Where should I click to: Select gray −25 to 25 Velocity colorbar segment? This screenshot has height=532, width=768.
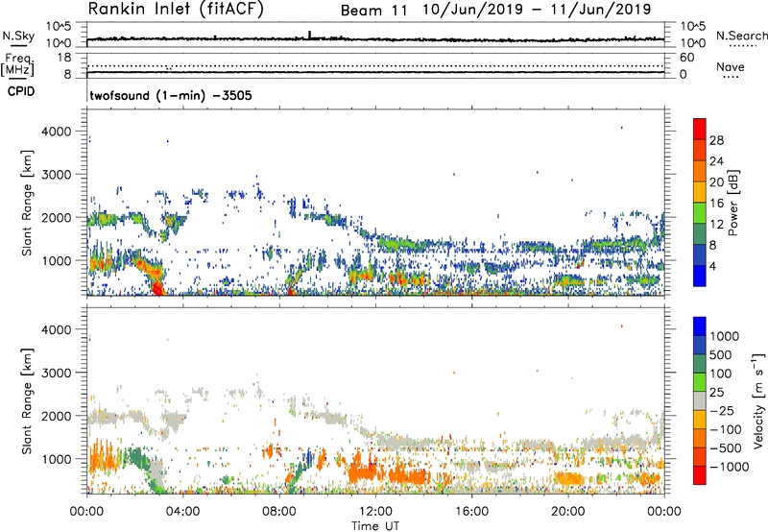(700, 401)
